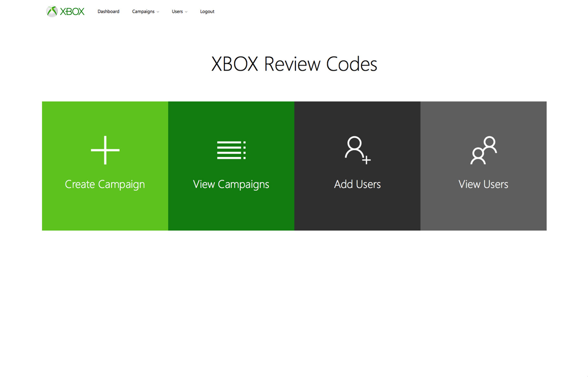Image resolution: width=588 pixels, height=380 pixels.
Task: Select the people icon on View Users tile
Action: click(x=483, y=151)
